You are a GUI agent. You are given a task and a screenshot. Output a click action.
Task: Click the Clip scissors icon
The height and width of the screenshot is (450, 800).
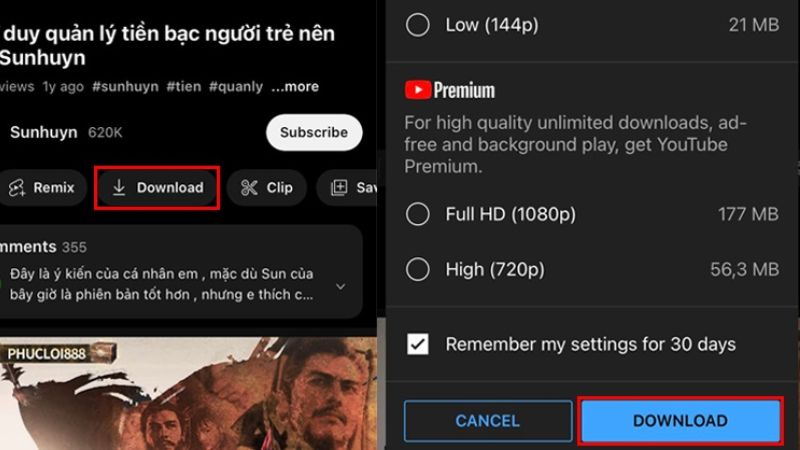[x=249, y=188]
